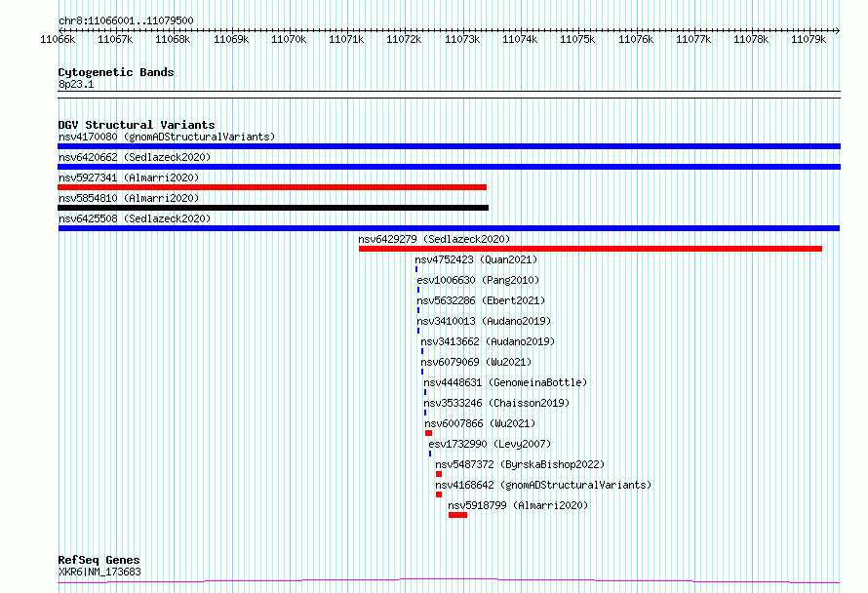This screenshot has height=593, width=868.
Task: Click the black nsv5854810 variant bar
Action: pos(273,208)
